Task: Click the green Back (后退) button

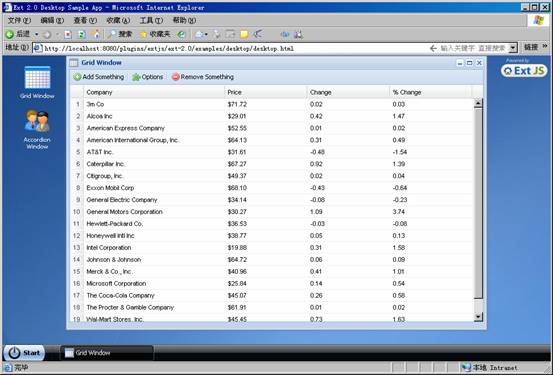Action: click(18, 34)
